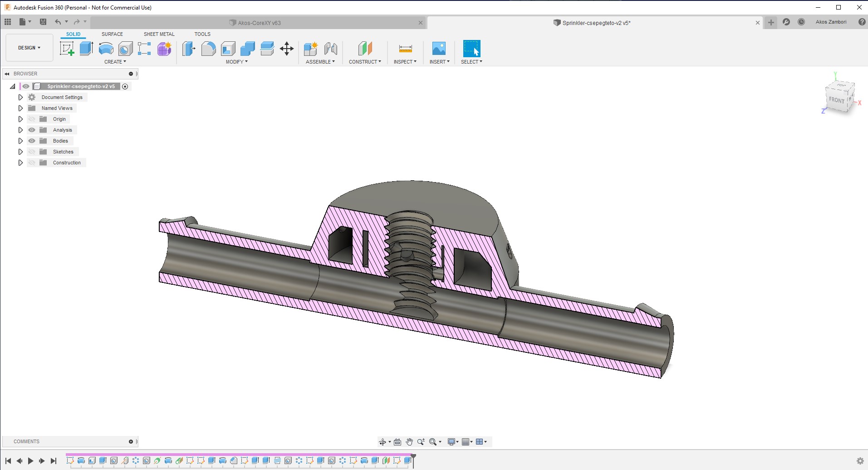Open a new design tab with plus
This screenshot has height=470, width=868.
click(771, 22)
